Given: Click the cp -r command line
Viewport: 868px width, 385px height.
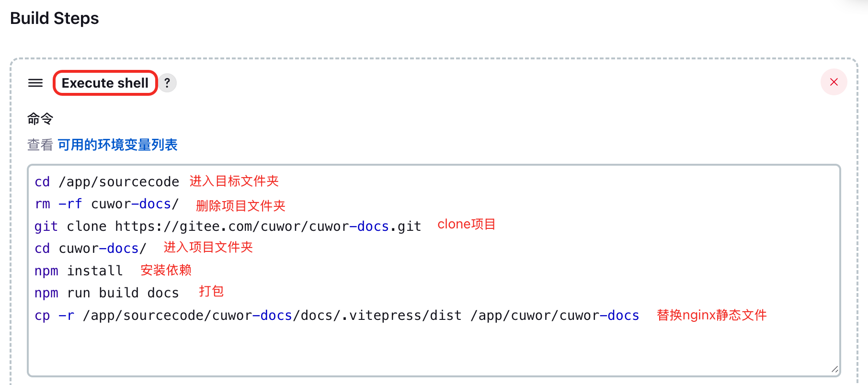Looking at the screenshot, I should pos(337,315).
